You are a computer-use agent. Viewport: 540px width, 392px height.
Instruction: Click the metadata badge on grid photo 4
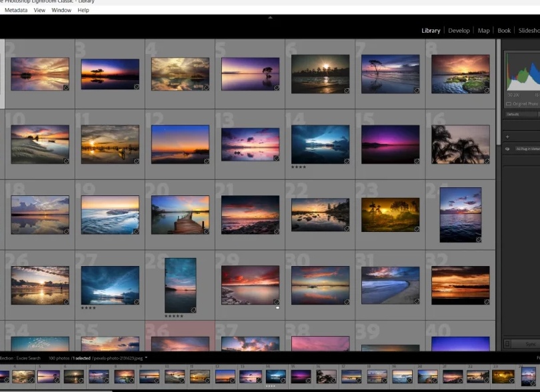coord(206,87)
